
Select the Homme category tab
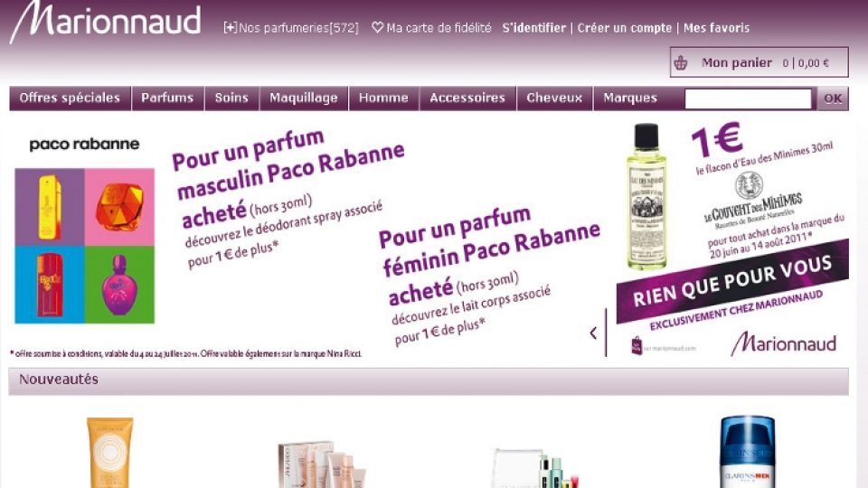pos(383,98)
